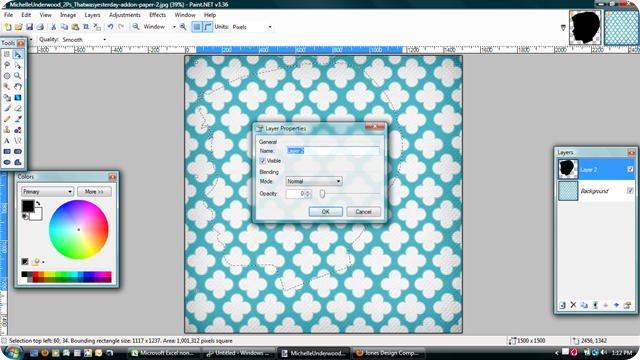Select the Magic Wand tool
The image size is (640, 360).
(7, 87)
